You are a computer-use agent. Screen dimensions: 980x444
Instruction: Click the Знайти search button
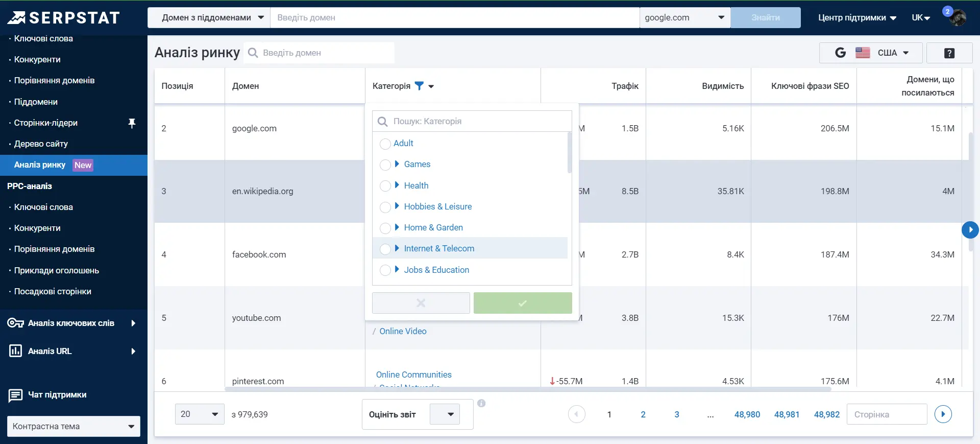click(766, 17)
